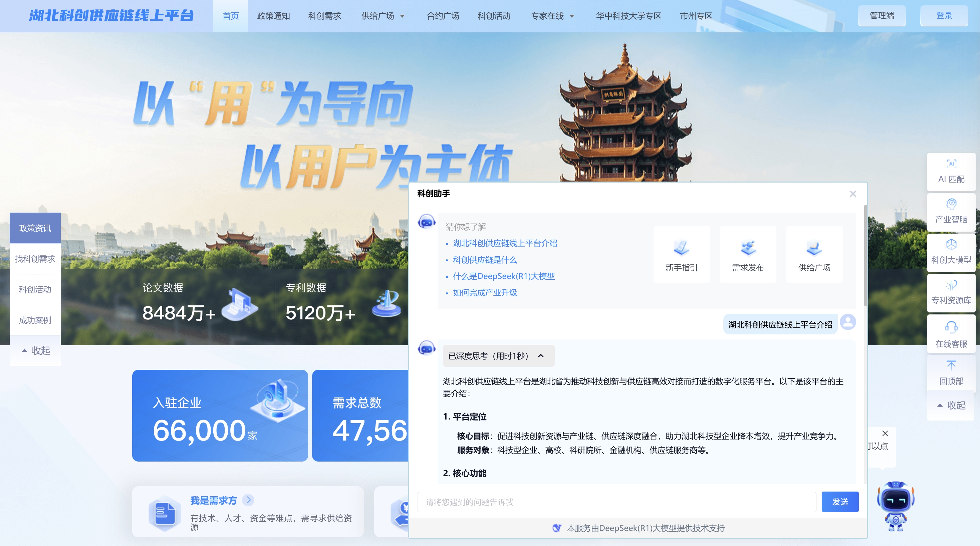Collapse the right toolbar with 收起

coord(951,405)
